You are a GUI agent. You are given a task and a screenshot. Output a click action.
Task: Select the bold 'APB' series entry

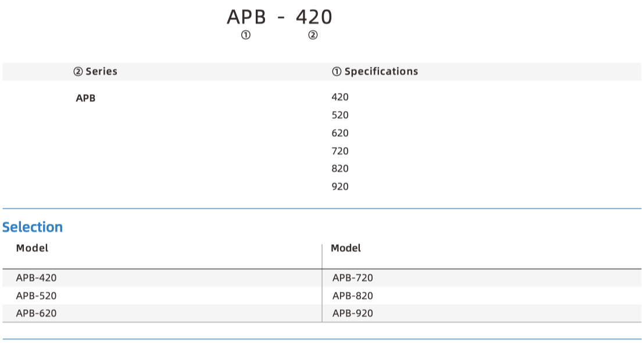[x=85, y=98]
